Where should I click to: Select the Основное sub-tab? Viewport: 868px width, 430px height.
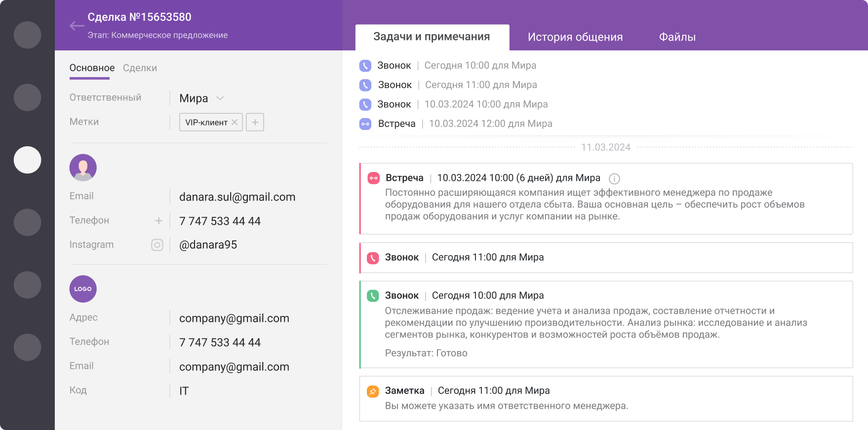(x=92, y=68)
